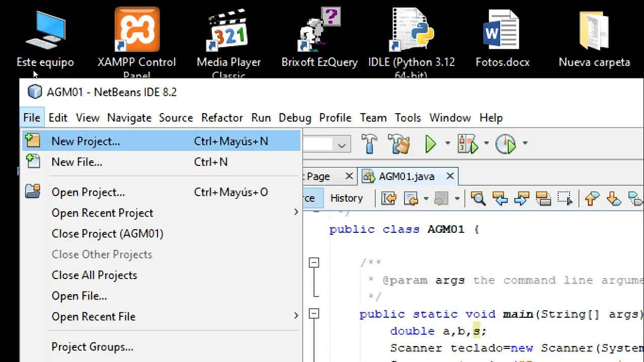Open the Refactor menu
The width and height of the screenshot is (644, 362).
pyautogui.click(x=222, y=118)
